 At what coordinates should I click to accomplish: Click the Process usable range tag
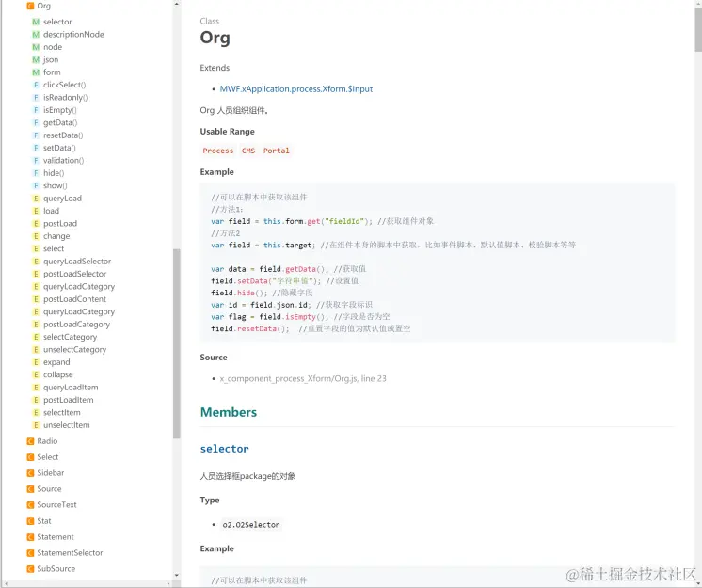pyautogui.click(x=218, y=151)
